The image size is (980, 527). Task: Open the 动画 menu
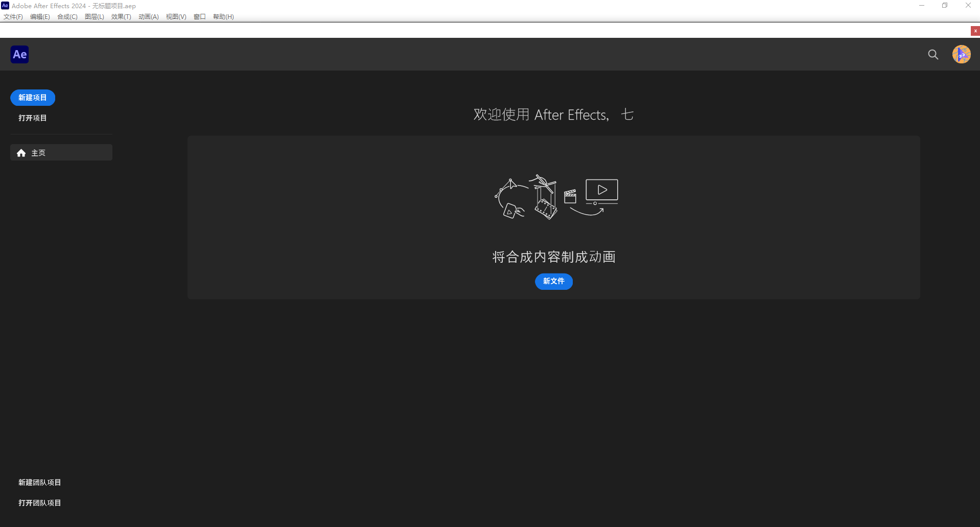point(148,16)
